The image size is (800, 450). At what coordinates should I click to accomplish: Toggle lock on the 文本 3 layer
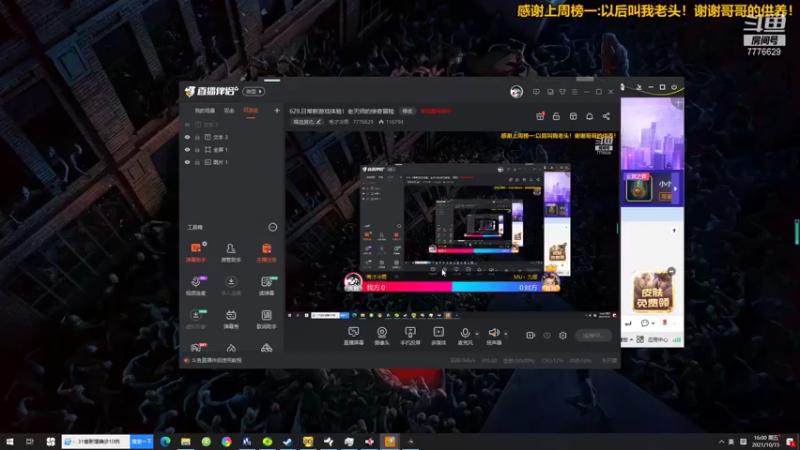click(x=197, y=137)
